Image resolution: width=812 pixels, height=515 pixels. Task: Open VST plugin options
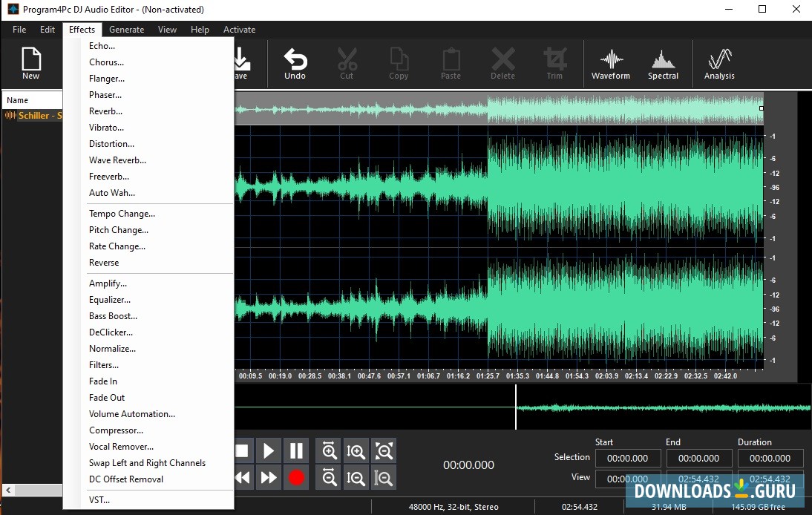tap(97, 499)
